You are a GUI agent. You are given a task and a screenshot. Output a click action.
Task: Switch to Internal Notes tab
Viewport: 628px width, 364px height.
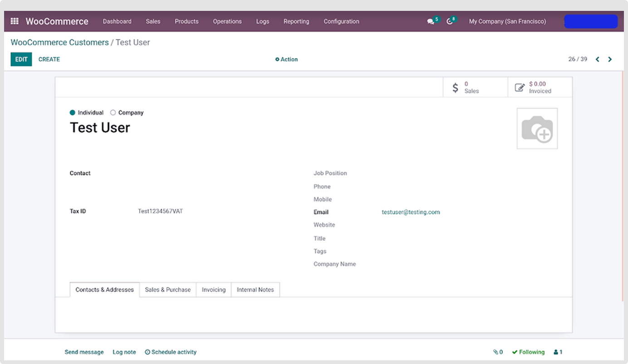click(255, 290)
